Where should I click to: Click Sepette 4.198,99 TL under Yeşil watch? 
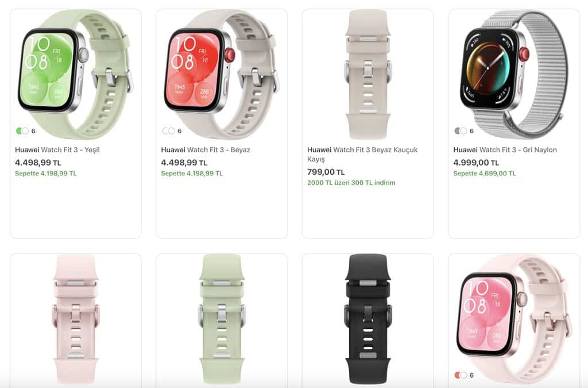(46, 174)
